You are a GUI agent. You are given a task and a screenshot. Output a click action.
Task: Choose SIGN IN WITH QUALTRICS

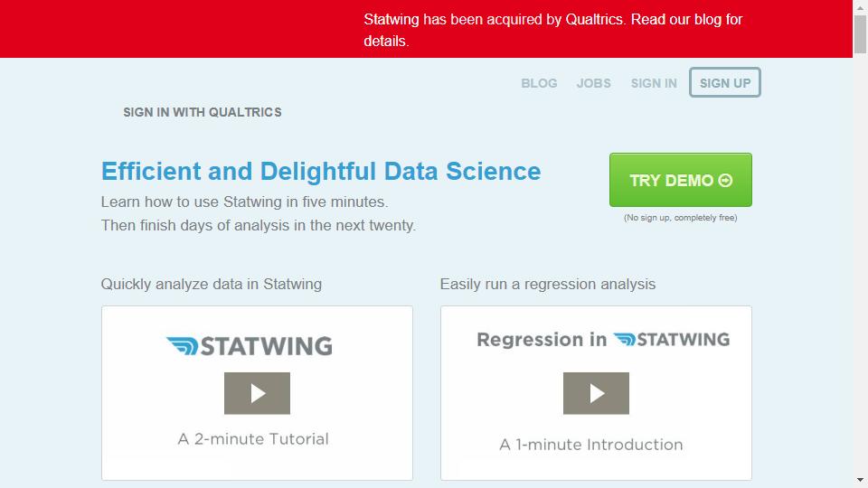tap(202, 112)
